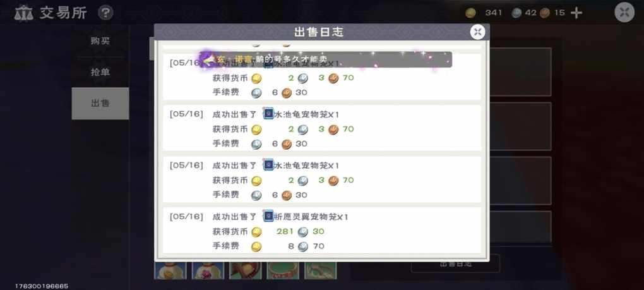Click the copper coin icon in top bar

click(545, 13)
